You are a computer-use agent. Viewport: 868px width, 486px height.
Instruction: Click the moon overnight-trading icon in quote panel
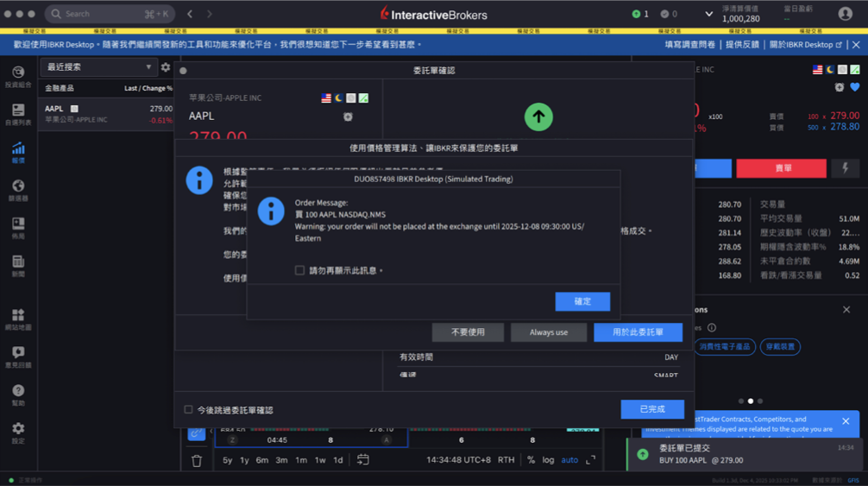[830, 70]
